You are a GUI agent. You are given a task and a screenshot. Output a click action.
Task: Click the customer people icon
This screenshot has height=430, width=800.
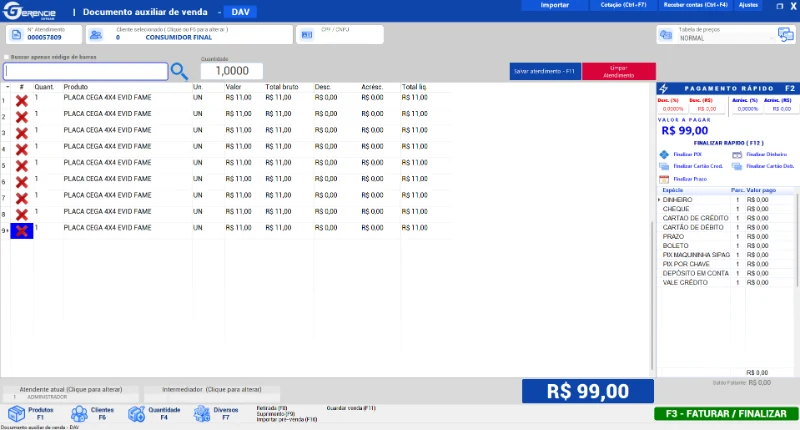point(96,35)
